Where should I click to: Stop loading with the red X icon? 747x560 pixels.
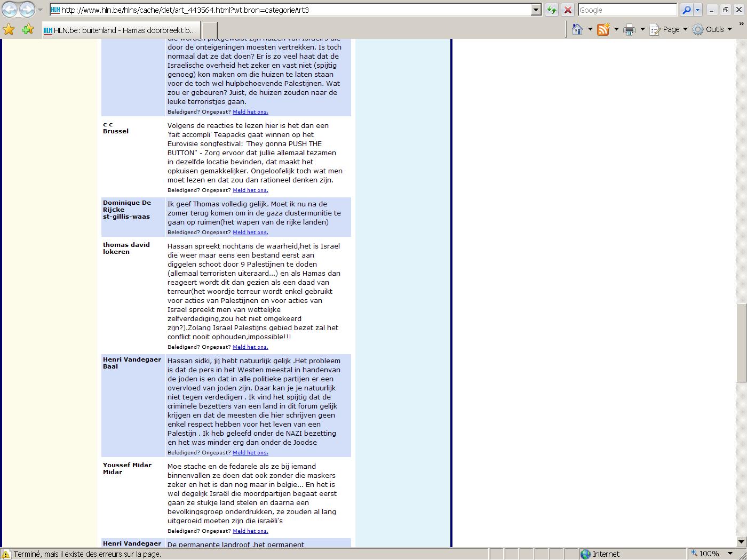pyautogui.click(x=568, y=10)
